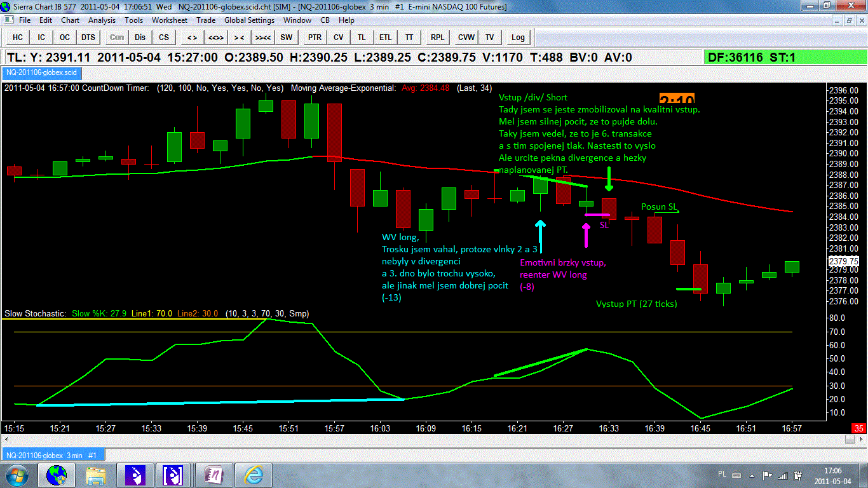Open the file explorer taskbar folder icon
868x488 pixels.
pos(95,475)
